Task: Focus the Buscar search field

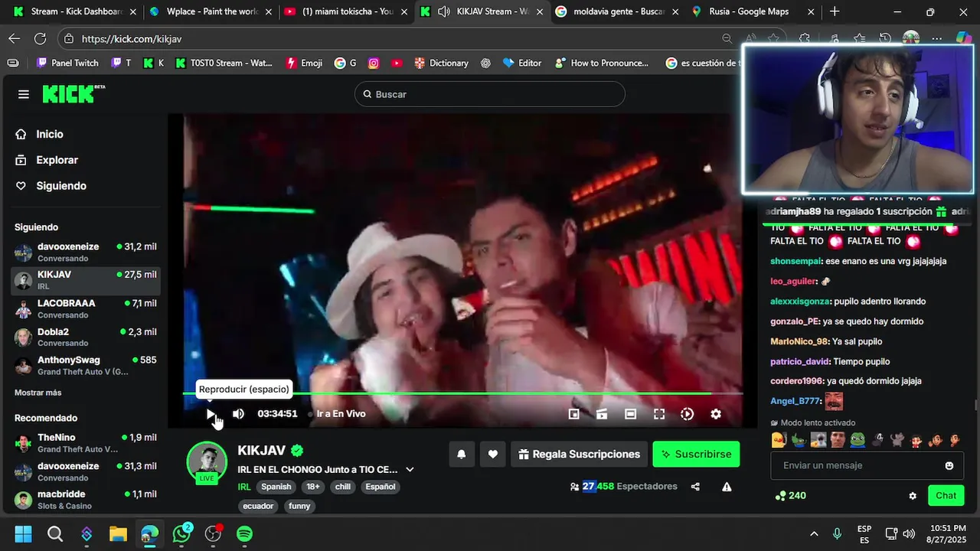Action: tap(490, 94)
